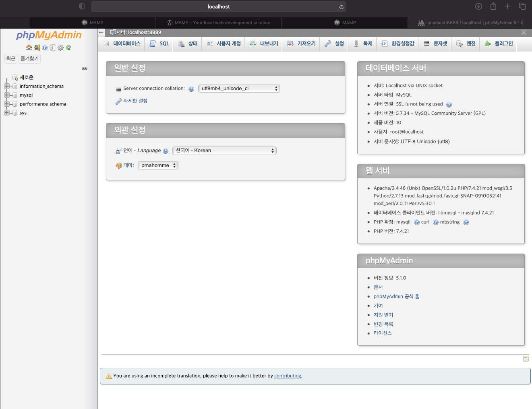Click the localhost address bar field
The height and width of the screenshot is (409, 532).
pyautogui.click(x=219, y=6)
